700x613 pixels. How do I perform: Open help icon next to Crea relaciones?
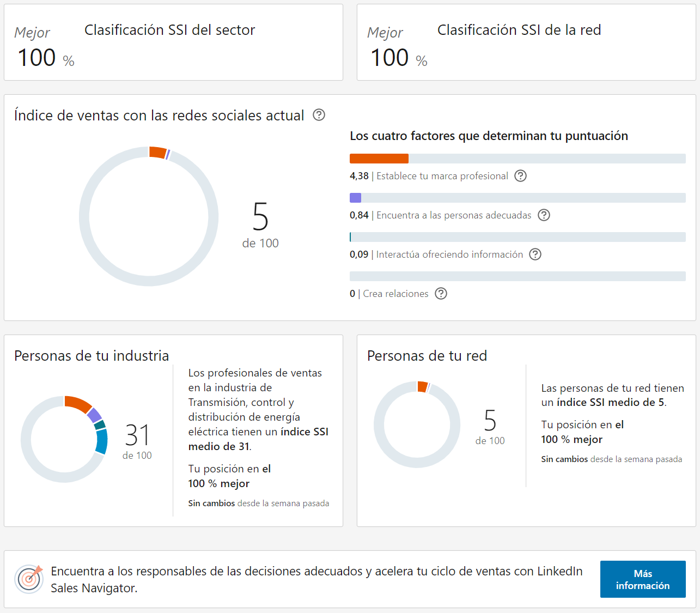pyautogui.click(x=441, y=294)
